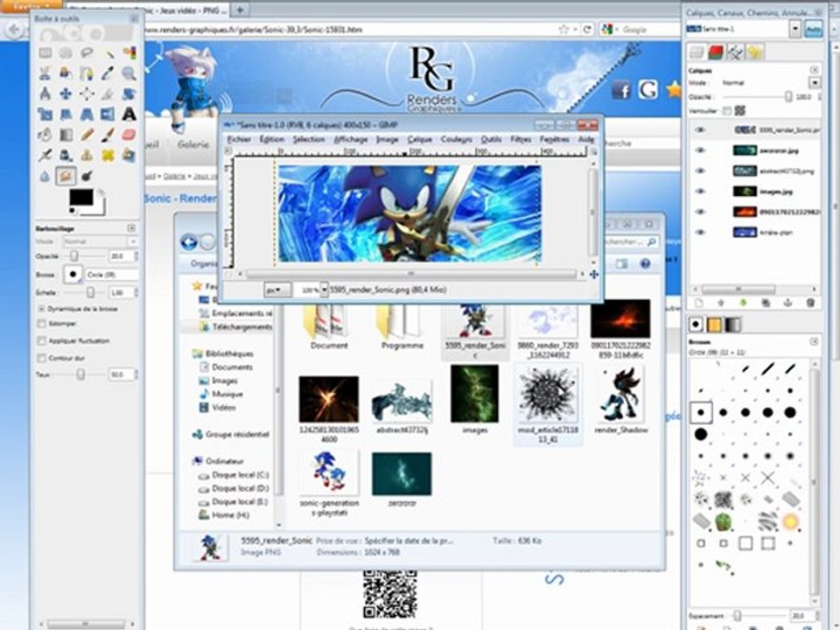Viewport: 840px width, 630px height.
Task: Select the Select by Color tool
Action: point(129,52)
